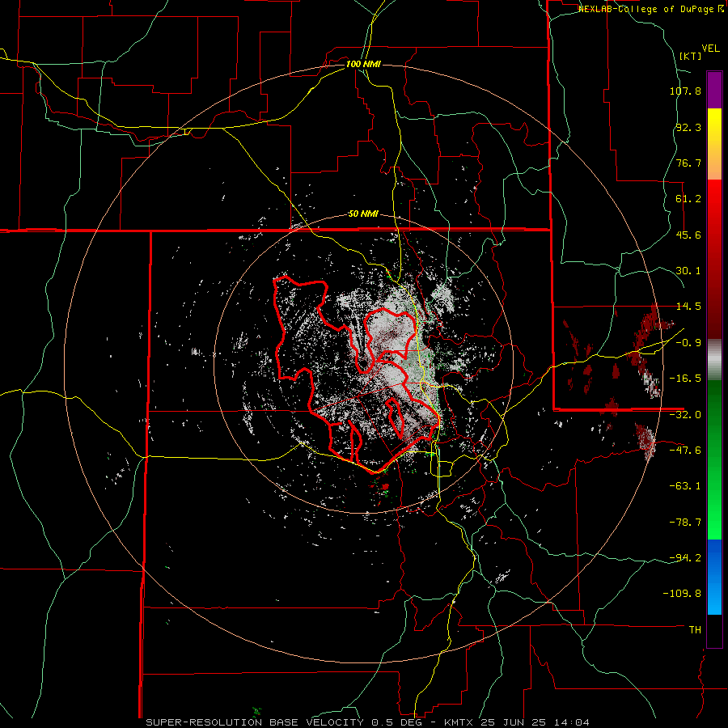Click the 30.1 velocity scale value
This screenshot has height=728, width=728.
688,271
